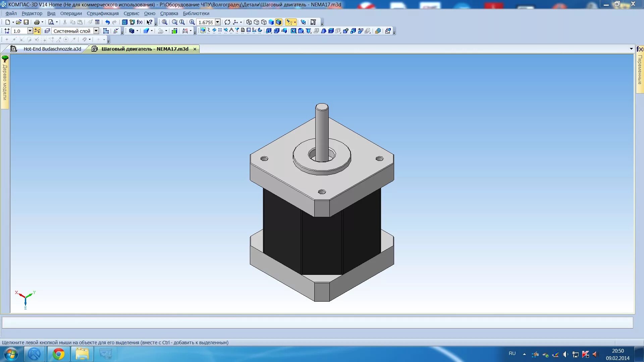Toggle shaded display without edges
The height and width of the screenshot is (362, 644).
[271, 22]
